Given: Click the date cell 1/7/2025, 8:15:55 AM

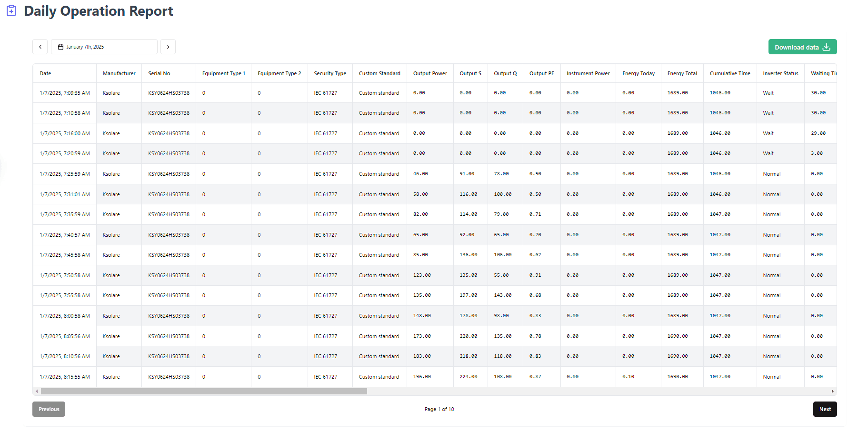Looking at the screenshot, I should (65, 377).
